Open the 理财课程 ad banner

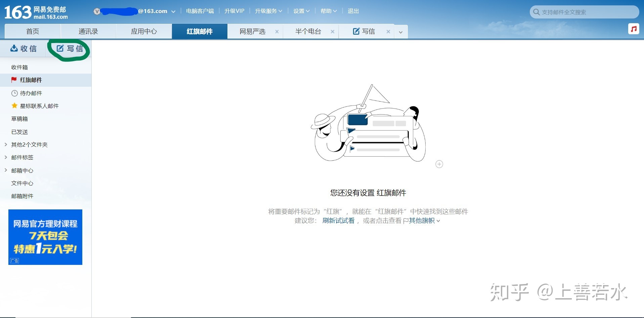click(x=45, y=237)
